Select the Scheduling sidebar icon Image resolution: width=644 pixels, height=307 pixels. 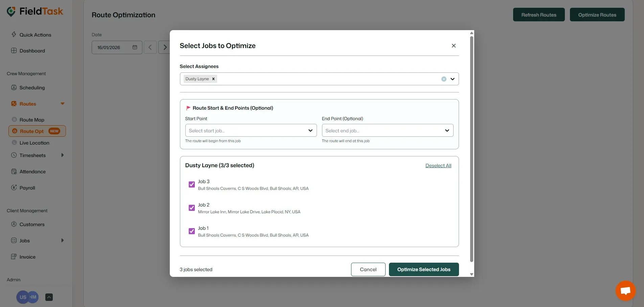(x=14, y=87)
